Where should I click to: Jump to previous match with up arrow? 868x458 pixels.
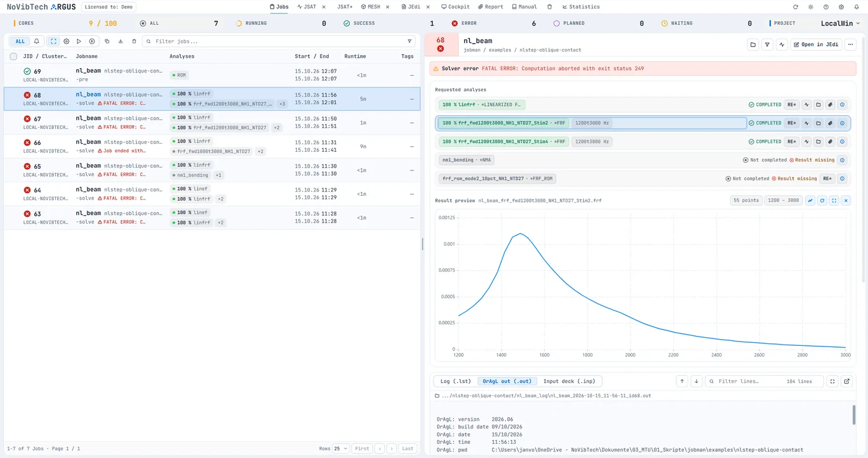(682, 381)
